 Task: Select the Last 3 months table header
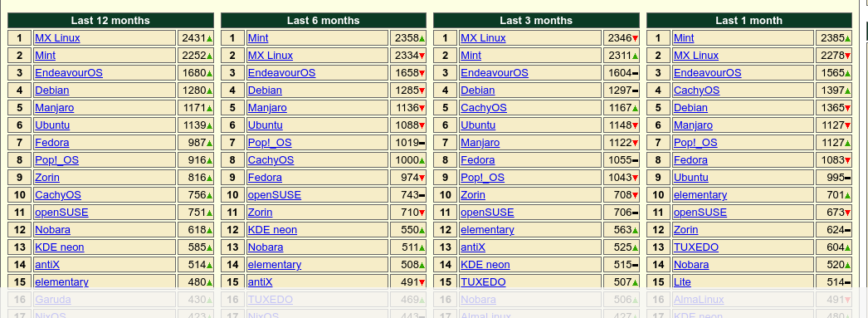(x=536, y=21)
